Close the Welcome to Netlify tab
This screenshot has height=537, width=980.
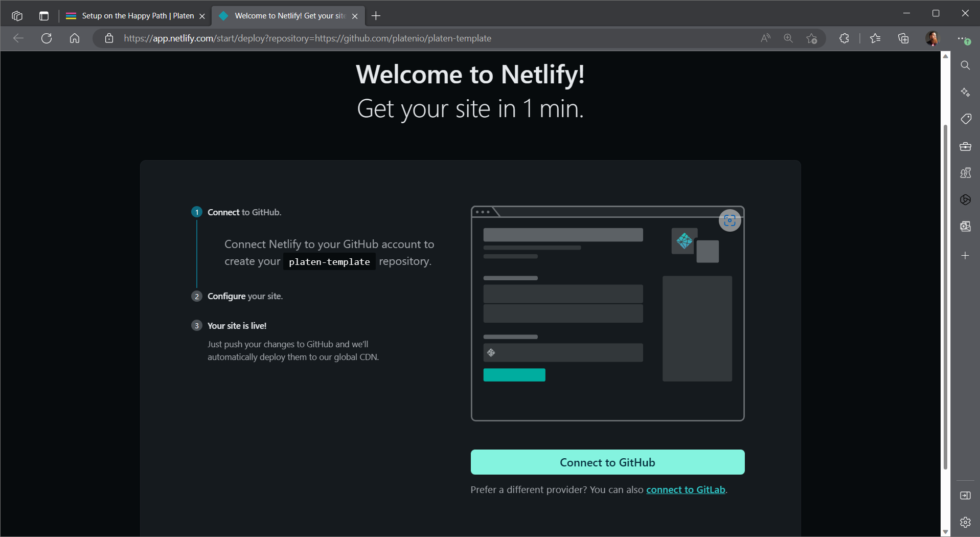click(x=355, y=16)
